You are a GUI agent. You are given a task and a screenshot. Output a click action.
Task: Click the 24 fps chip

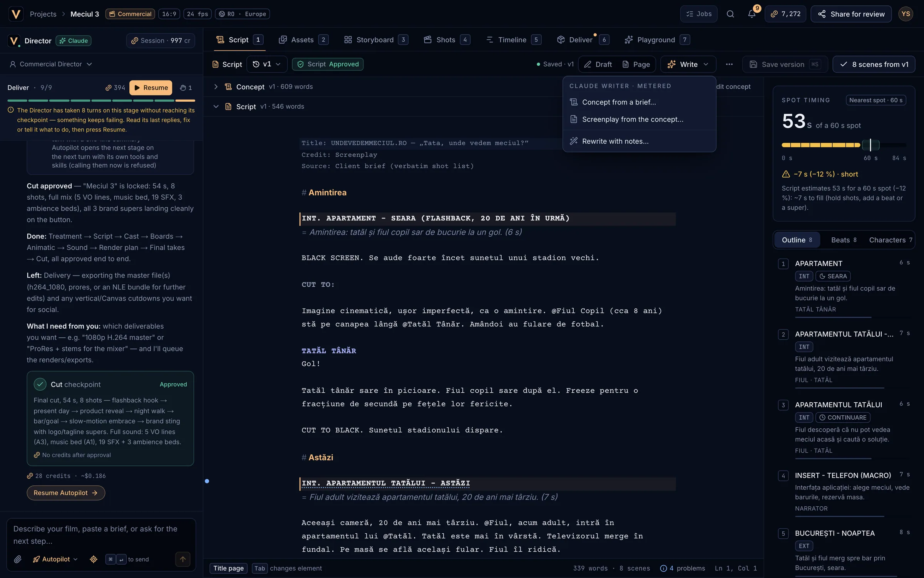[197, 14]
